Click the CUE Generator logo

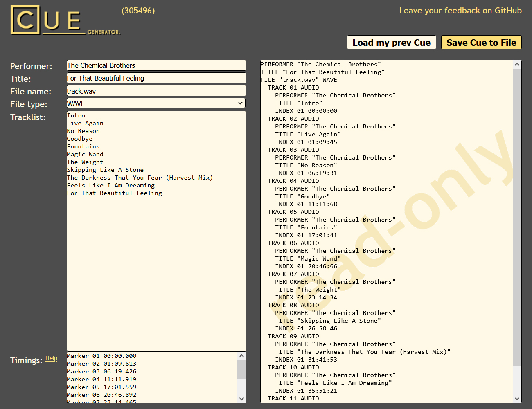65,20
